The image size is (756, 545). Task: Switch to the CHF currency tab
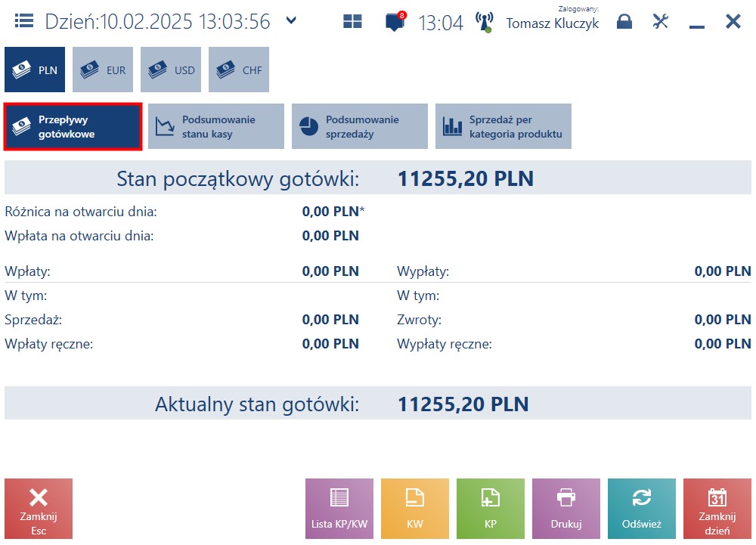pyautogui.click(x=239, y=70)
